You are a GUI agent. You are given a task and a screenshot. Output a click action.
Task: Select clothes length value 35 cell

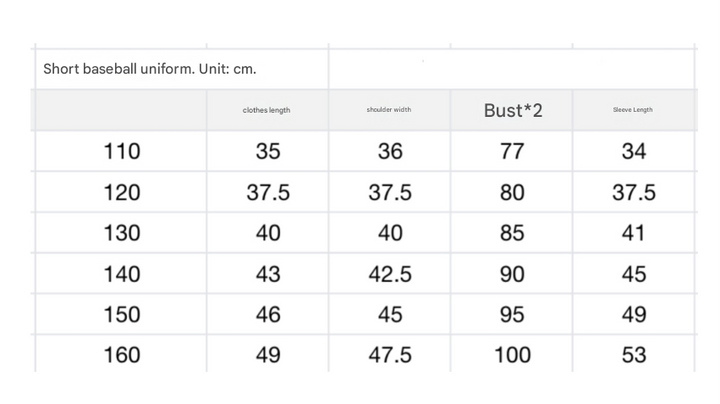[267, 152]
